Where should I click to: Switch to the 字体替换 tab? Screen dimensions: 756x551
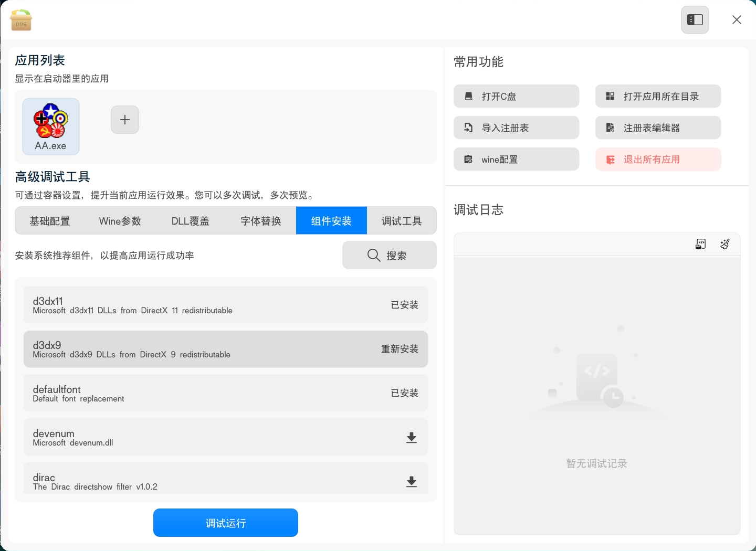click(260, 220)
